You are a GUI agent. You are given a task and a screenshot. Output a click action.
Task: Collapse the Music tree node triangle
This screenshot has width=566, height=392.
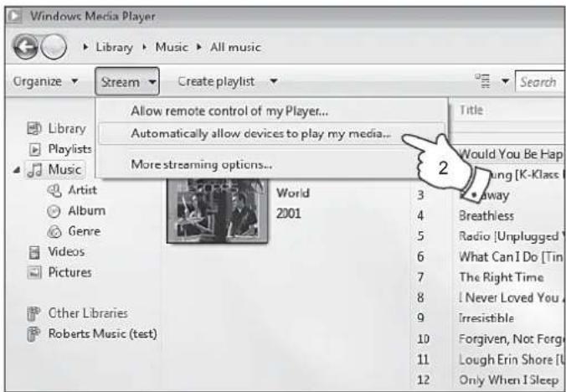coord(17,170)
